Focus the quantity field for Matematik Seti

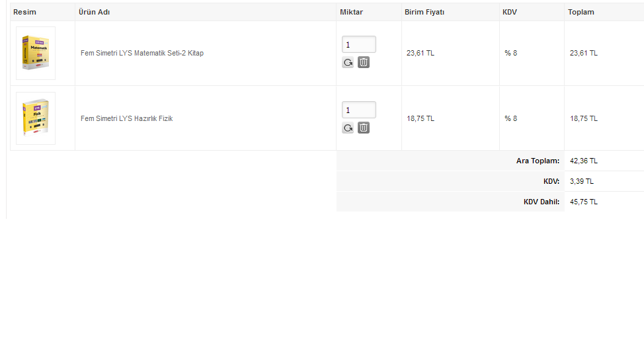[x=358, y=44]
